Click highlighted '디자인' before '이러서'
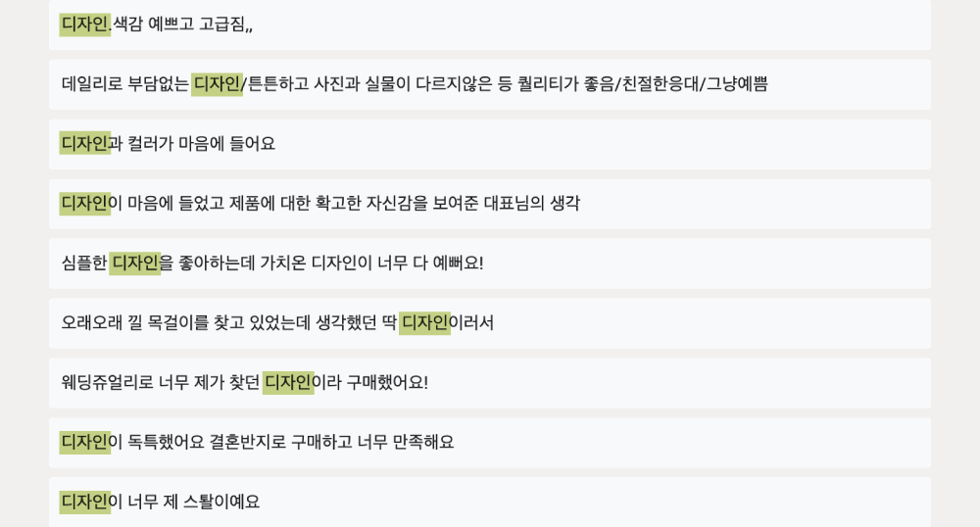 pyautogui.click(x=425, y=323)
